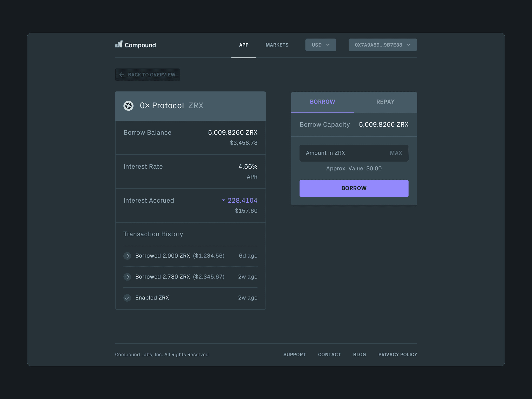Open the Support footer link
532x399 pixels.
294,355
